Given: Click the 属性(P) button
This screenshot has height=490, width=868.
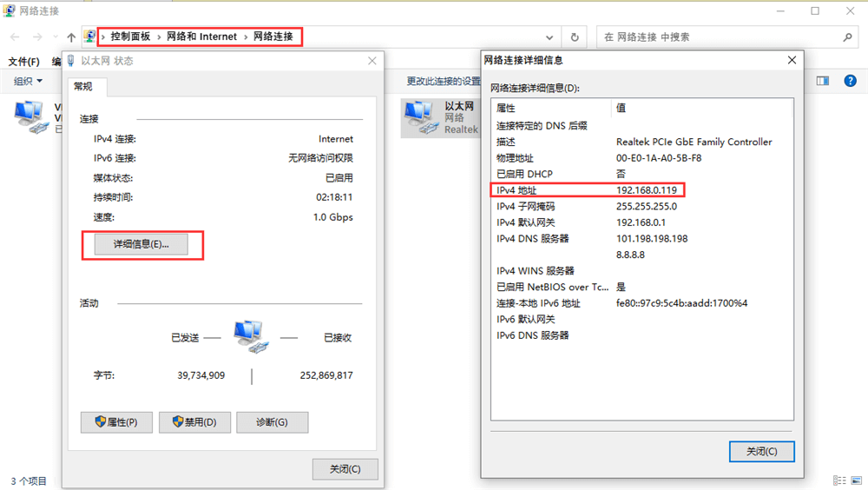Looking at the screenshot, I should (116, 422).
